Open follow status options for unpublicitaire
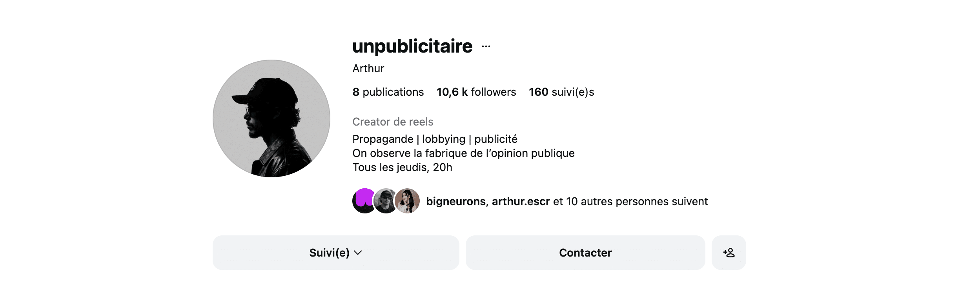Image resolution: width=980 pixels, height=306 pixels. (x=335, y=253)
